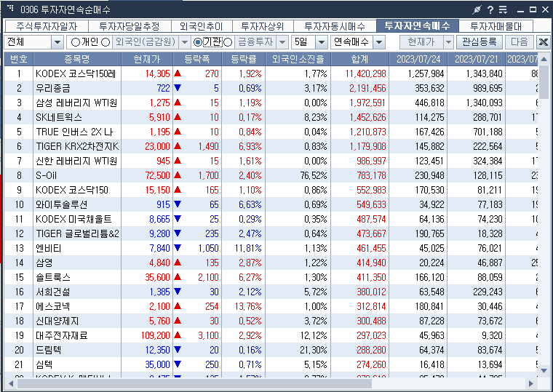Click the horizontal scrollbar thumb
Viewport: 553px width, 392px height.
coord(194,383)
